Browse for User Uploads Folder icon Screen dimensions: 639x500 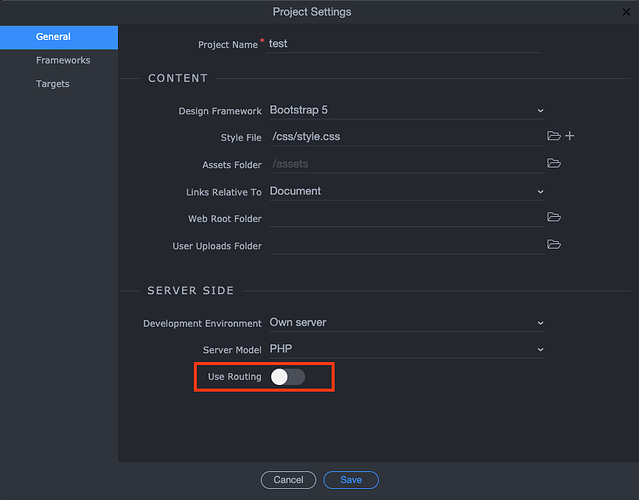[x=553, y=244]
